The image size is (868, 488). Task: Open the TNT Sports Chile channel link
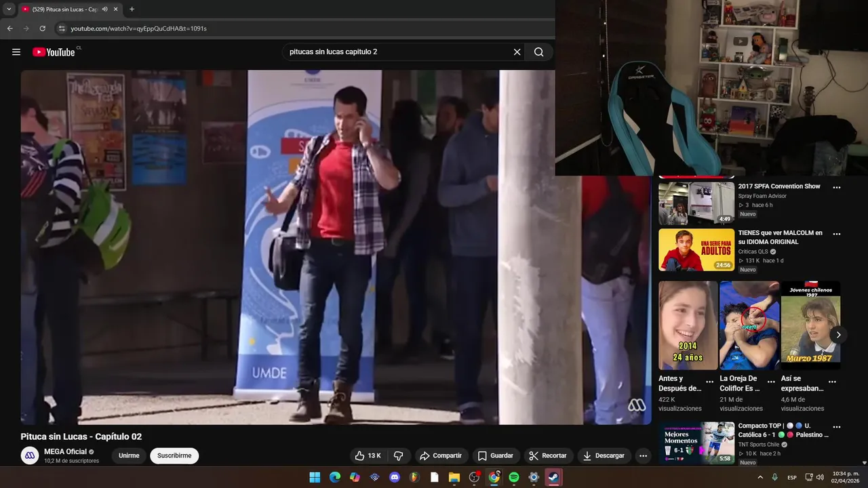coord(759,445)
